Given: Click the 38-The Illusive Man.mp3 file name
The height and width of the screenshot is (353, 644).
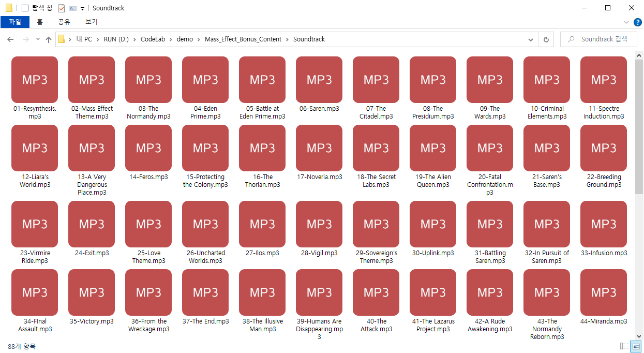Looking at the screenshot, I should point(262,325).
